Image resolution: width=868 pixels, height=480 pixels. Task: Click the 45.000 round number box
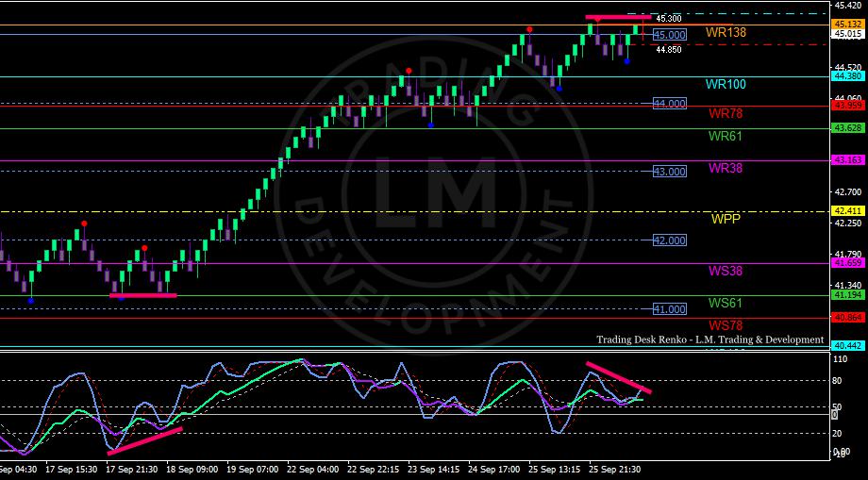(670, 35)
